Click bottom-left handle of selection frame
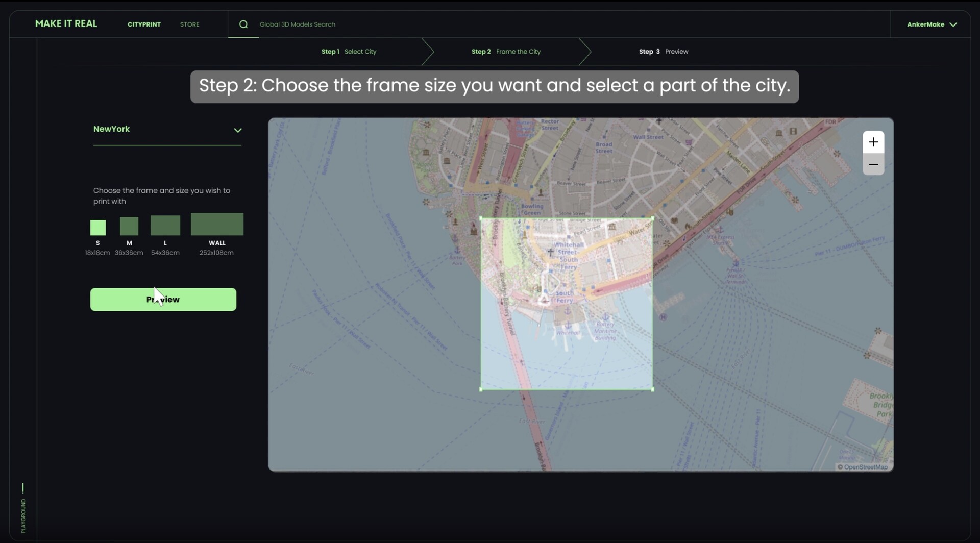This screenshot has width=980, height=543. pos(481,389)
